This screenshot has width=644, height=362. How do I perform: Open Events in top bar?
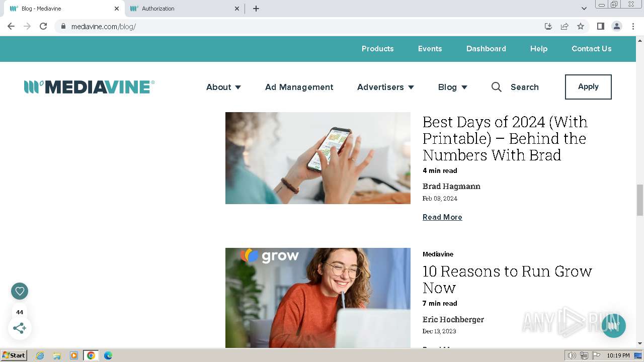click(430, 49)
